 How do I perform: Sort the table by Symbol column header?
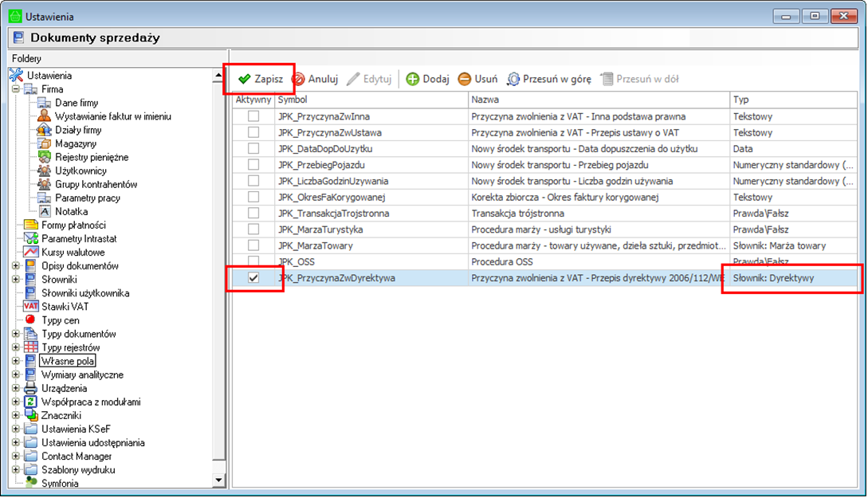tap(371, 100)
